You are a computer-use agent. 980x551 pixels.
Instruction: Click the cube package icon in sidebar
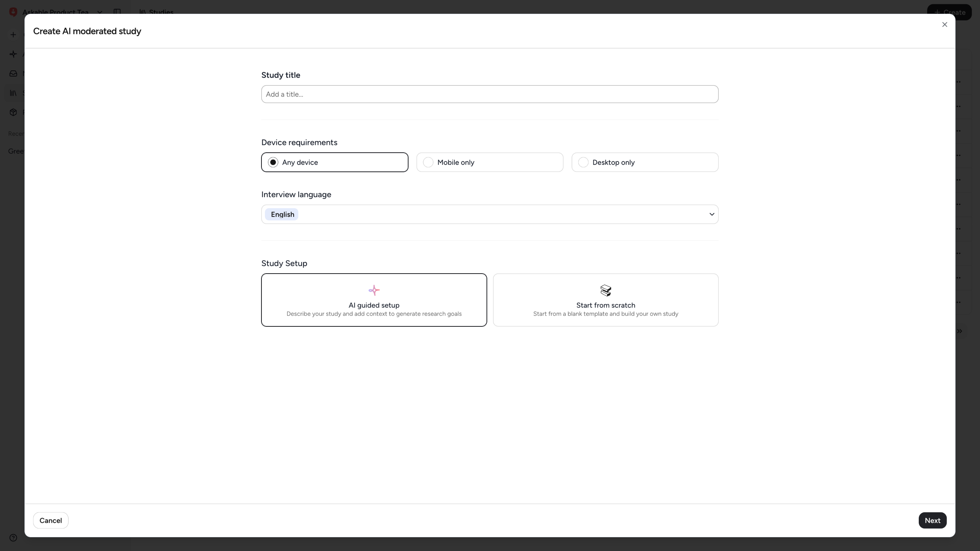[13, 112]
